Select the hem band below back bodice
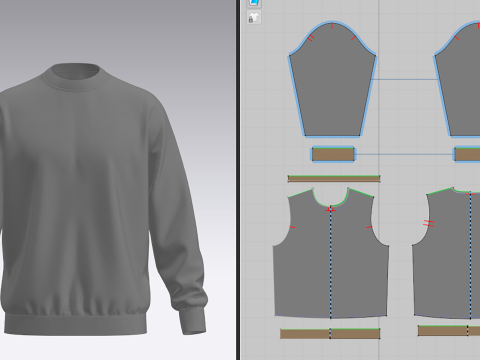Image resolution: width=480 pixels, height=360 pixels. coord(449,331)
